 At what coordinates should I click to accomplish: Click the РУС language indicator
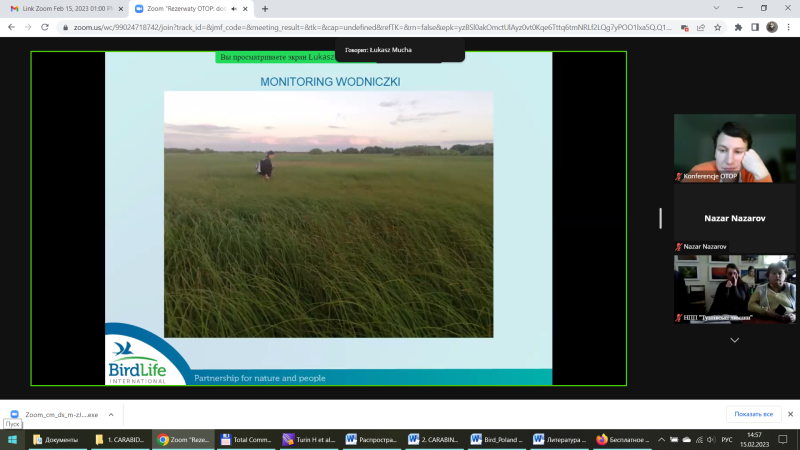coord(727,439)
